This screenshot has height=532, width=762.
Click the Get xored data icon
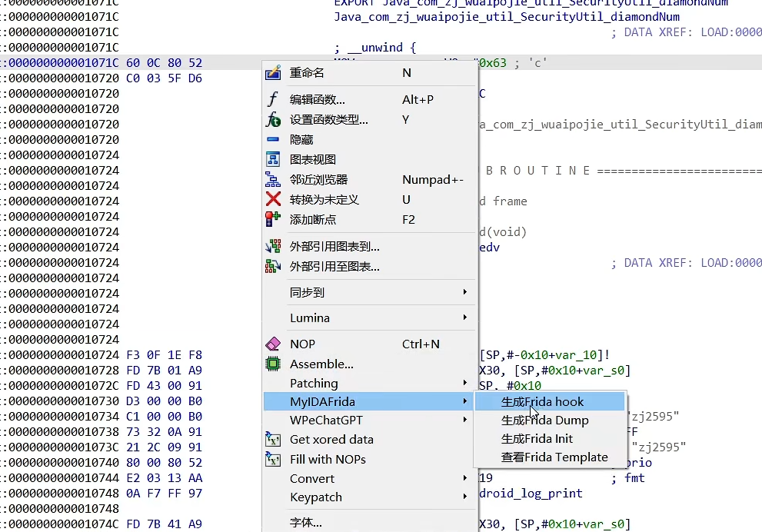coord(273,439)
